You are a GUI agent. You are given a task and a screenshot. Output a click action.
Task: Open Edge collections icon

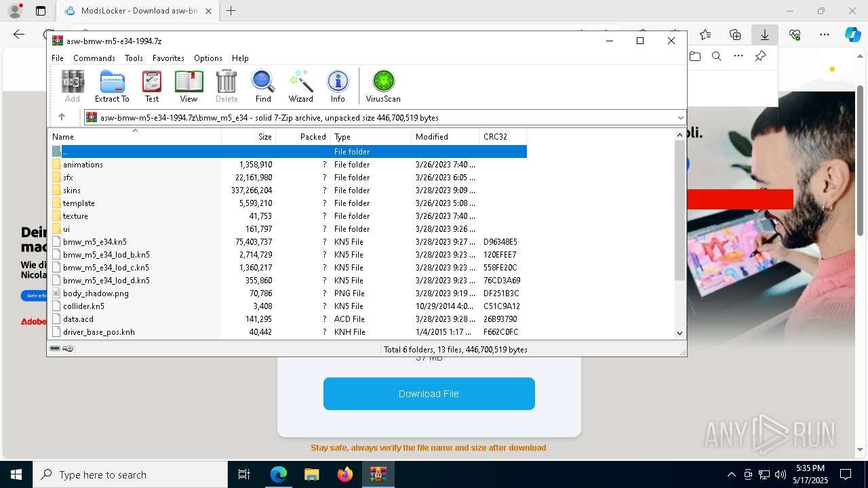tap(735, 35)
